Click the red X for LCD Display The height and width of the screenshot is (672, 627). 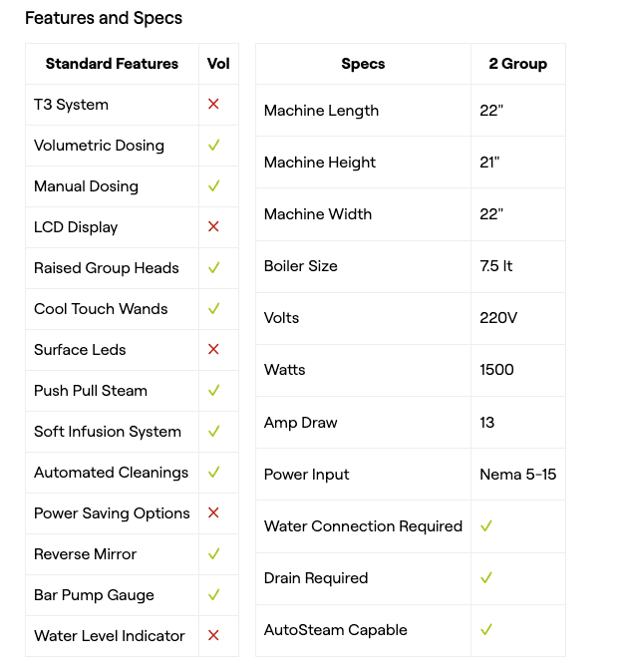pos(213,226)
